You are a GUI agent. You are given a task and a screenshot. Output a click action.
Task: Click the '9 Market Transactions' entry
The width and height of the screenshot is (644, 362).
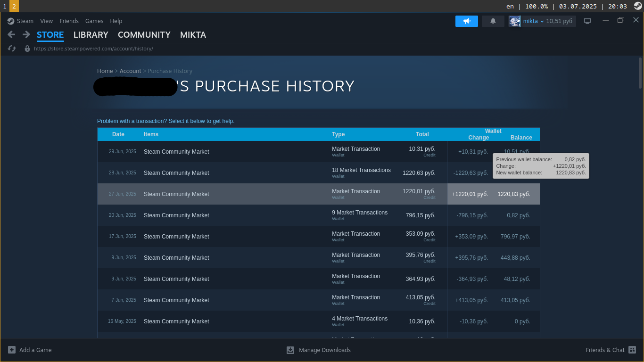[x=360, y=213]
